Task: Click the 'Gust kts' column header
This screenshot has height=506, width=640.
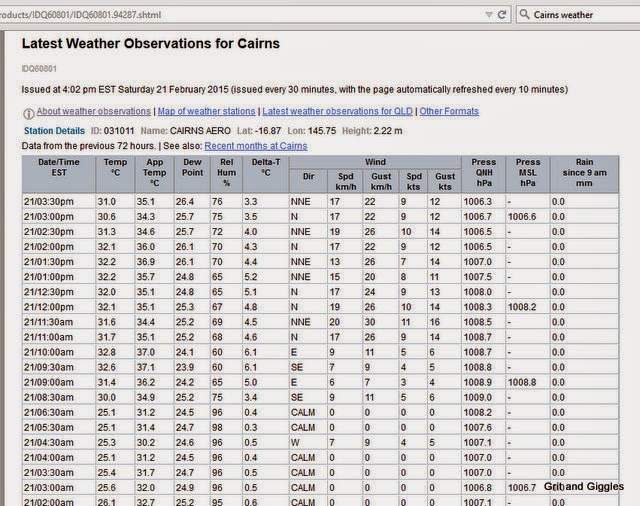Action: [444, 181]
